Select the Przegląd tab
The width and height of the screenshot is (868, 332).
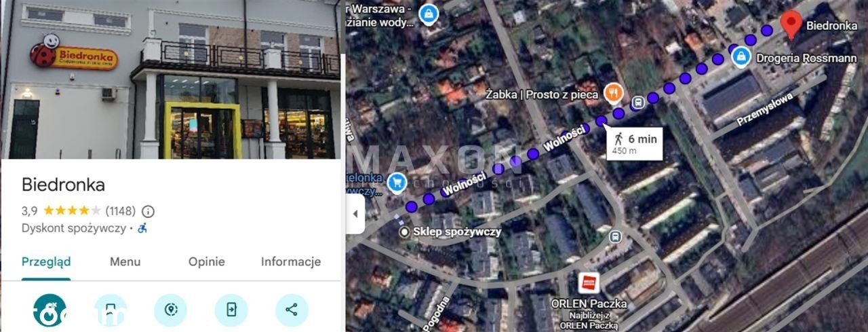pyautogui.click(x=46, y=262)
